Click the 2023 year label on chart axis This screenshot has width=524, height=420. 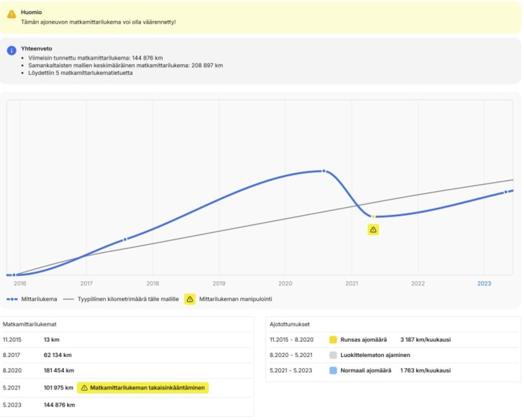[x=484, y=283]
